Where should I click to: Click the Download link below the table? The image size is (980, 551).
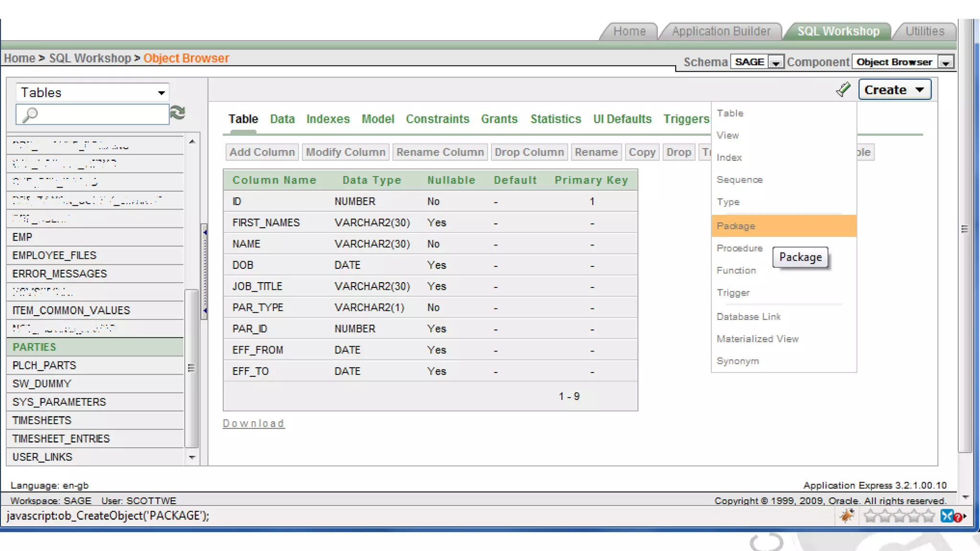pos(254,424)
